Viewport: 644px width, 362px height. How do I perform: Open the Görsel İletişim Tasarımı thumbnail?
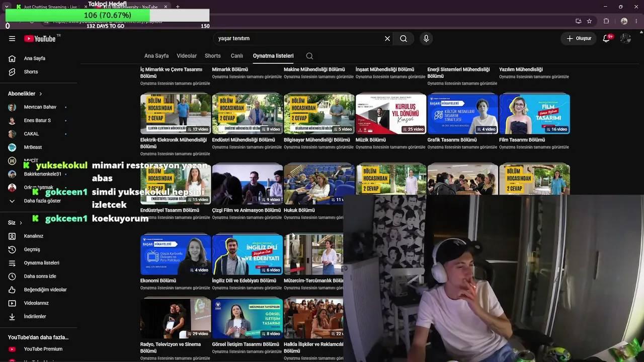click(248, 318)
